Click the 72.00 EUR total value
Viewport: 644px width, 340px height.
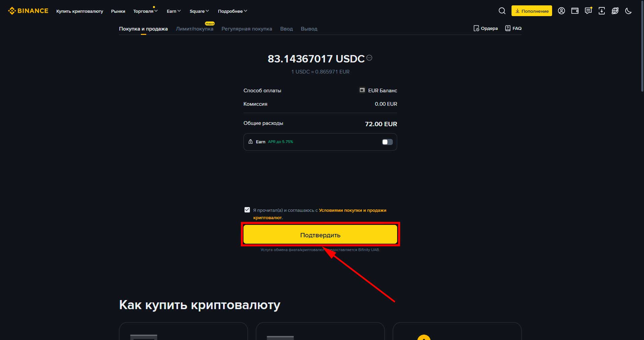click(x=381, y=124)
